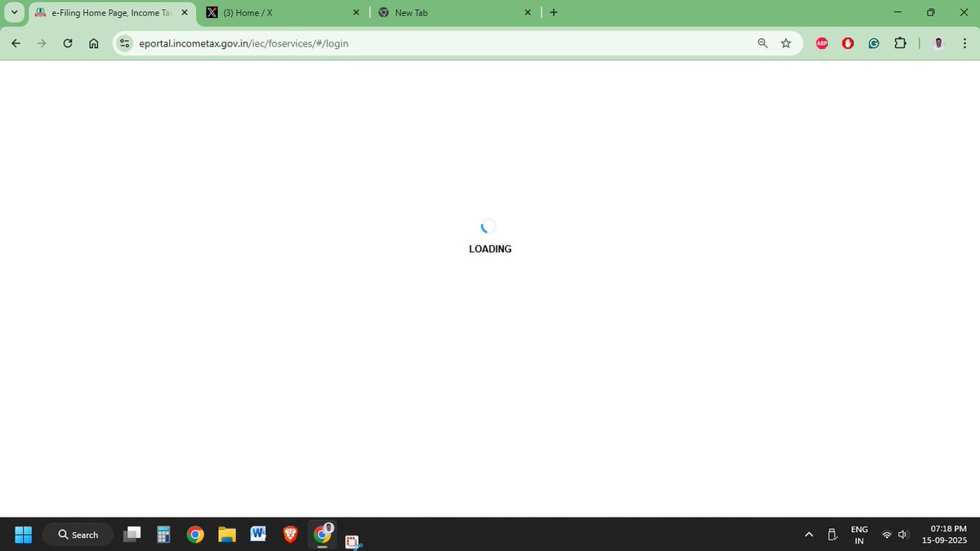
Task: Reload the e-Filing page
Action: tap(68, 43)
